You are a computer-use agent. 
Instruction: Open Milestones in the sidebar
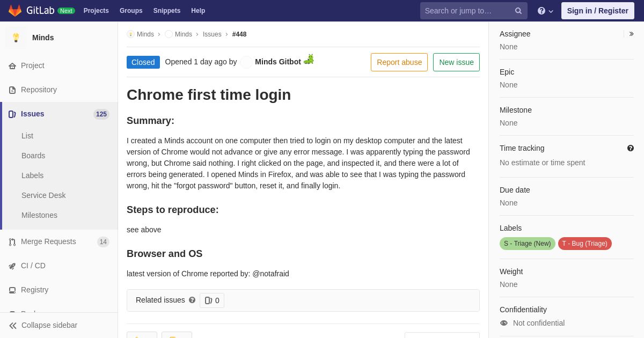(39, 215)
